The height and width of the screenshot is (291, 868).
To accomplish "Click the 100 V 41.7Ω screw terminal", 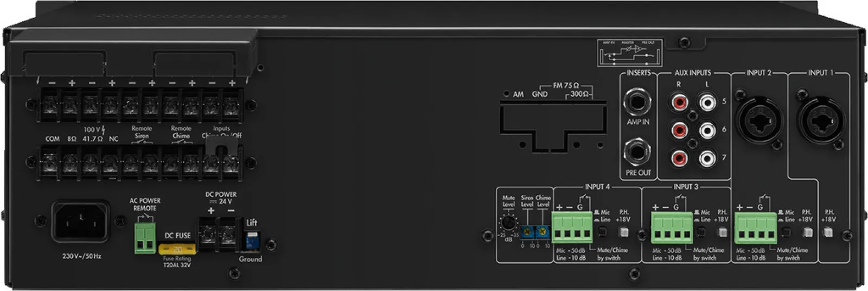I will 90,163.
